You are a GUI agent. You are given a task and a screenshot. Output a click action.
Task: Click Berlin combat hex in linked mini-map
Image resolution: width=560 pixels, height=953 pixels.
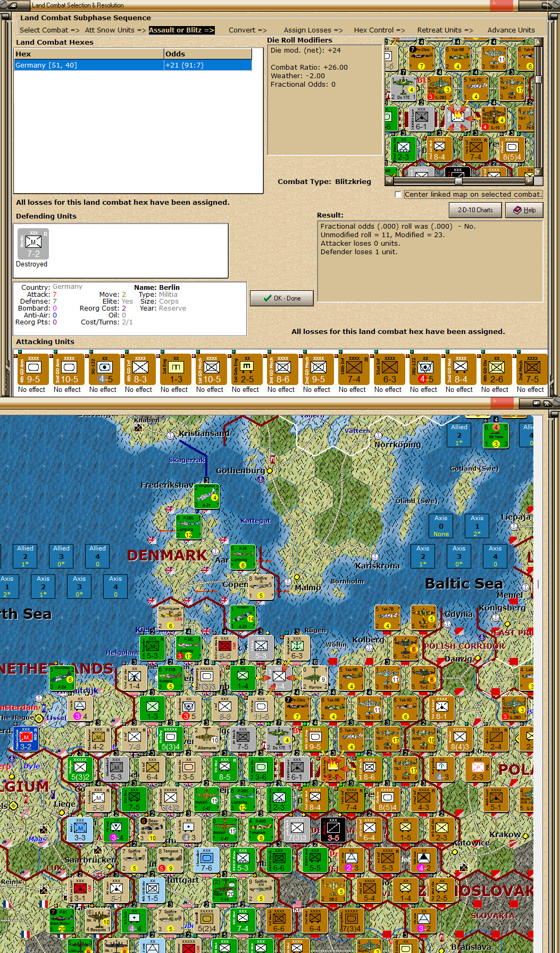[x=457, y=119]
